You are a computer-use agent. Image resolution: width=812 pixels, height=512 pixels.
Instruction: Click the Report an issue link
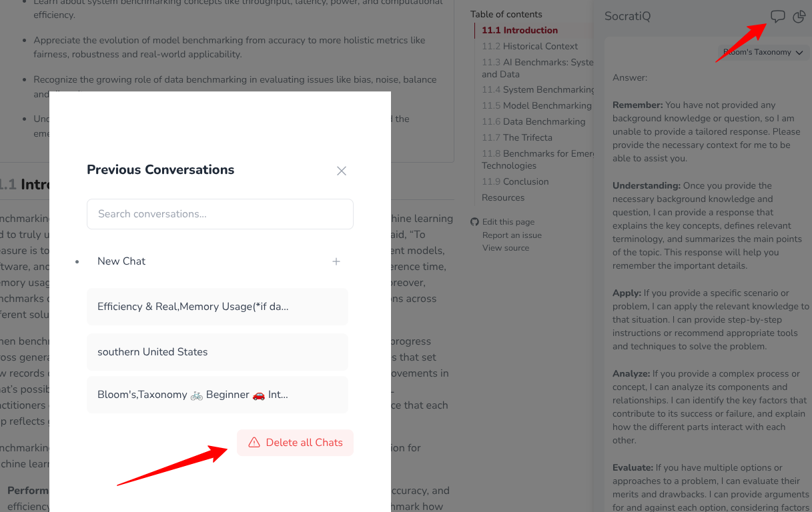coord(512,235)
